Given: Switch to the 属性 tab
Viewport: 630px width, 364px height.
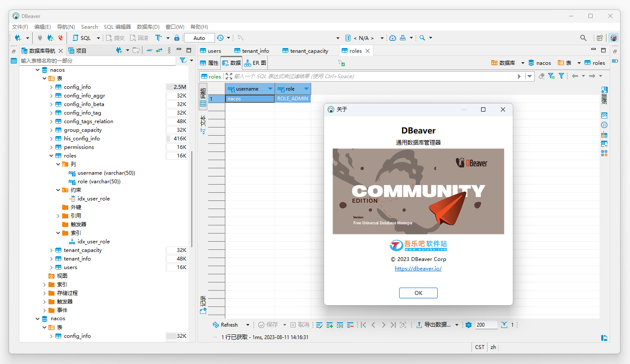Looking at the screenshot, I should (209, 63).
